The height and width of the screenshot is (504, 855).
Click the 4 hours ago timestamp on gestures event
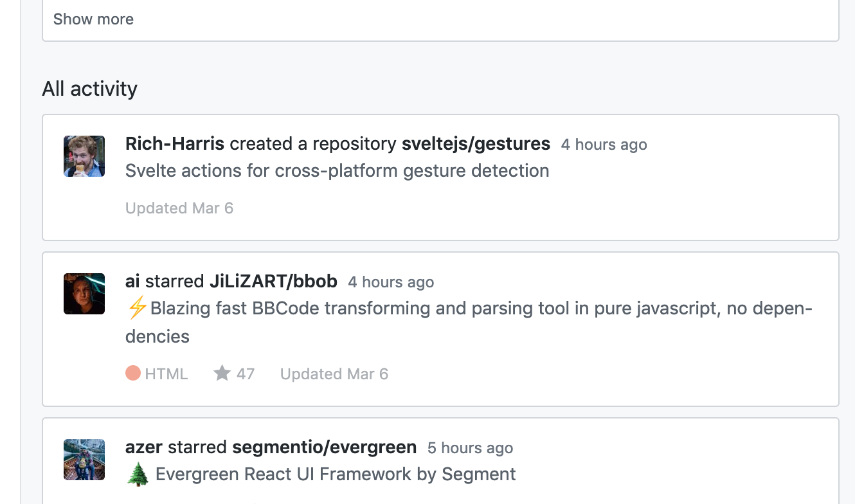coord(603,144)
